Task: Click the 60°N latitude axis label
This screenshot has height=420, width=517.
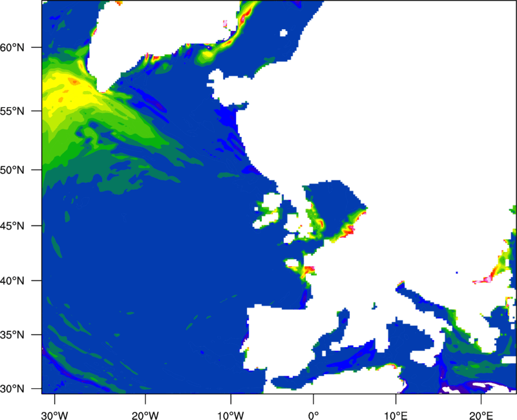Action: click(x=12, y=47)
